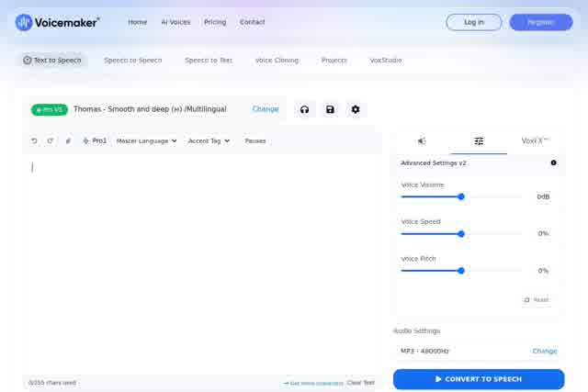
Task: Open the Contact page
Action: coord(252,22)
